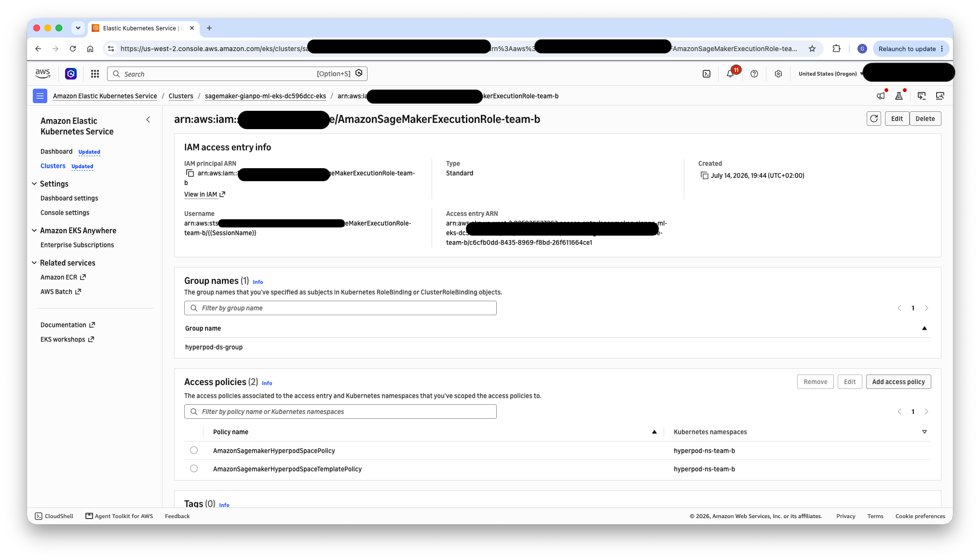This screenshot has width=980, height=560.
Task: Open the Feedback link
Action: point(177,516)
